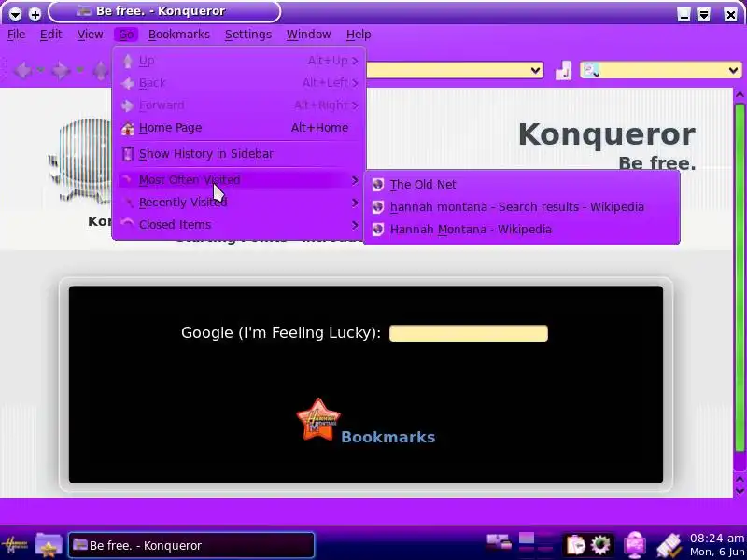Click the search provider icon in search bar

click(x=591, y=71)
